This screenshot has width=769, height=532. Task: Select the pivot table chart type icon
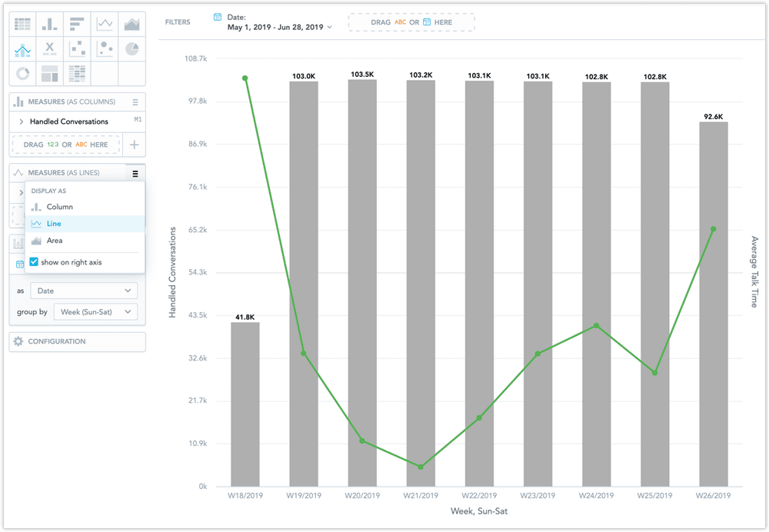77,73
